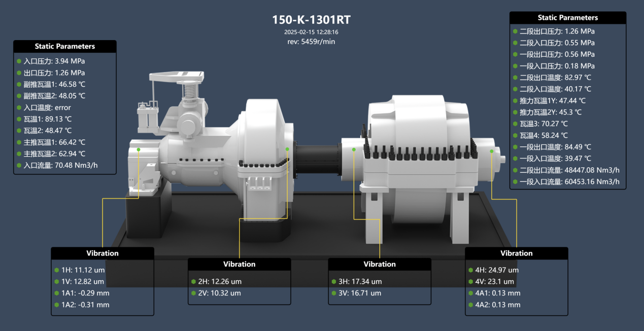The image size is (644, 331).
Task: Click the Static Parameters header above 入口压力
Action: [x=65, y=46]
